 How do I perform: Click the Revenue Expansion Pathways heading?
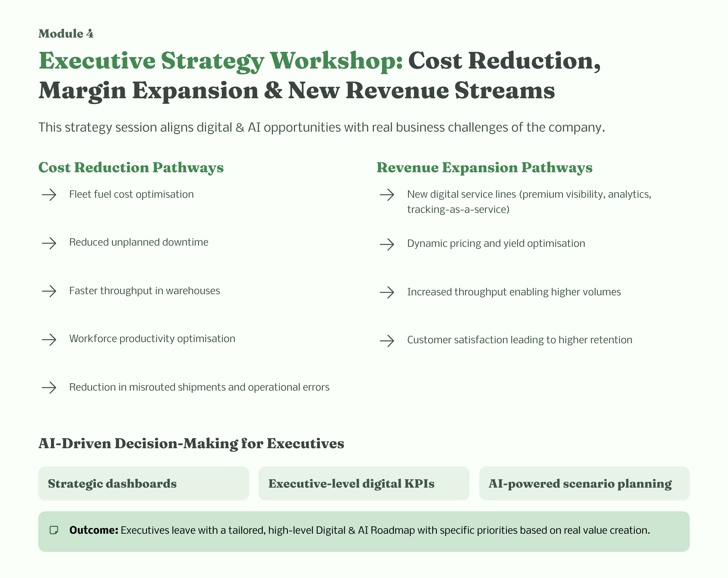tap(484, 167)
